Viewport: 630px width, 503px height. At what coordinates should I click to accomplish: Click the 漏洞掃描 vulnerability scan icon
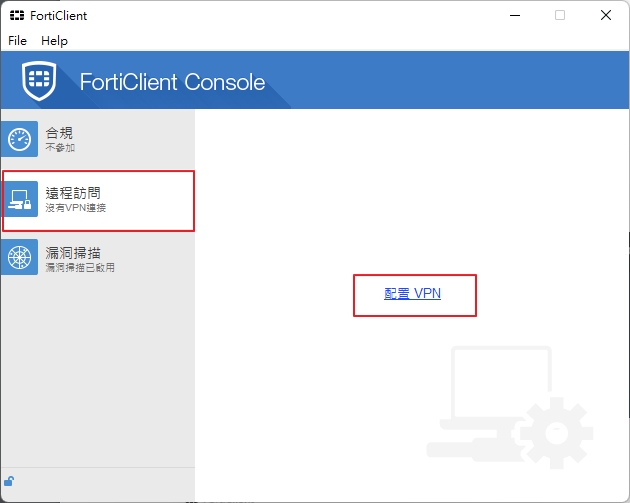pyautogui.click(x=20, y=257)
